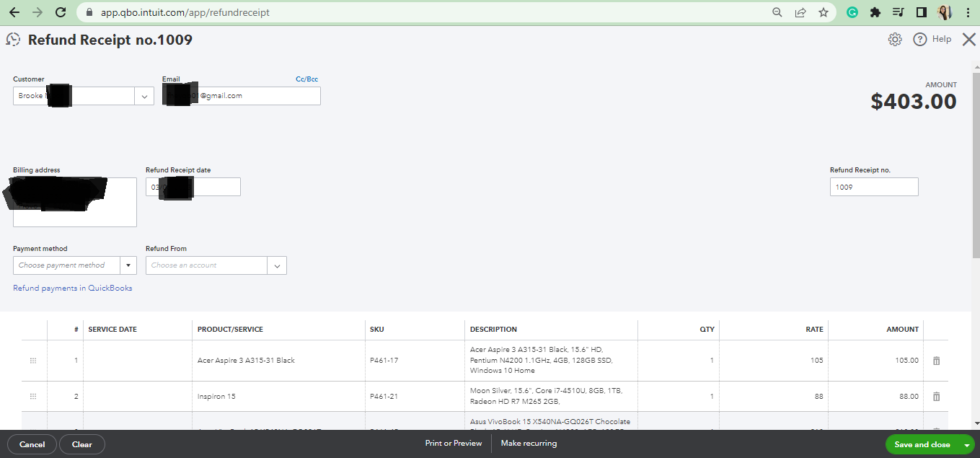Click the quantity cell for Inspiron 15
980x458 pixels.
[679, 397]
